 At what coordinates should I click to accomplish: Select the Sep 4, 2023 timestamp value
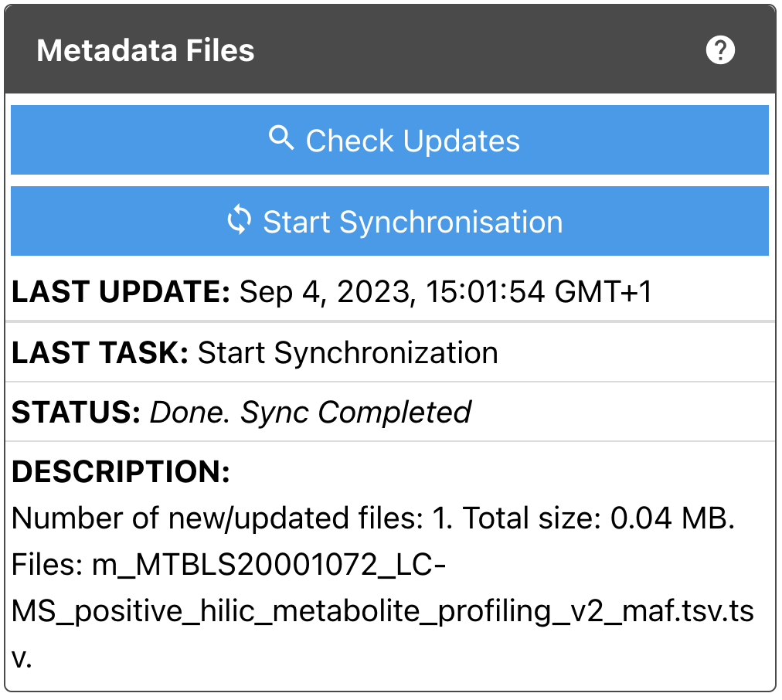tap(445, 292)
